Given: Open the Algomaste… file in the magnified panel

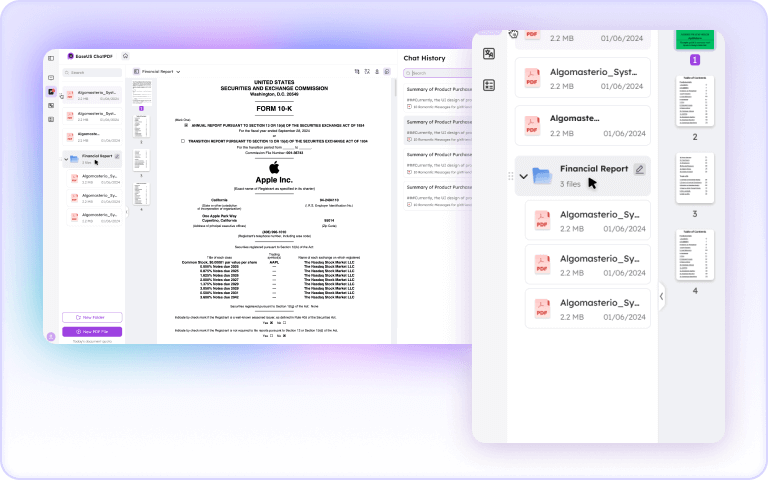Looking at the screenshot, I should (x=583, y=125).
